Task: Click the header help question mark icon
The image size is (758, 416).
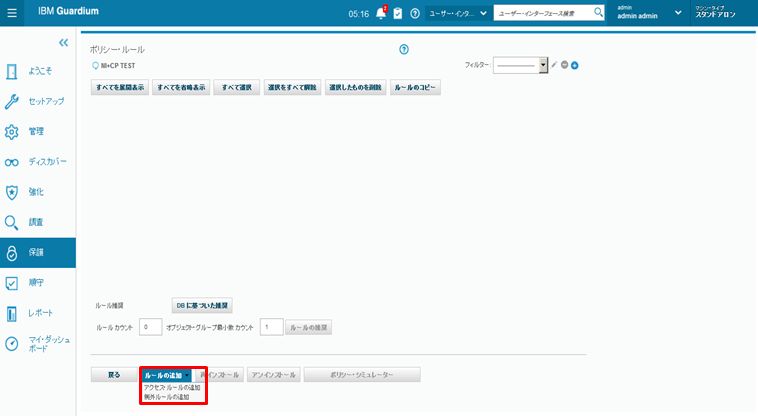Action: [x=414, y=13]
